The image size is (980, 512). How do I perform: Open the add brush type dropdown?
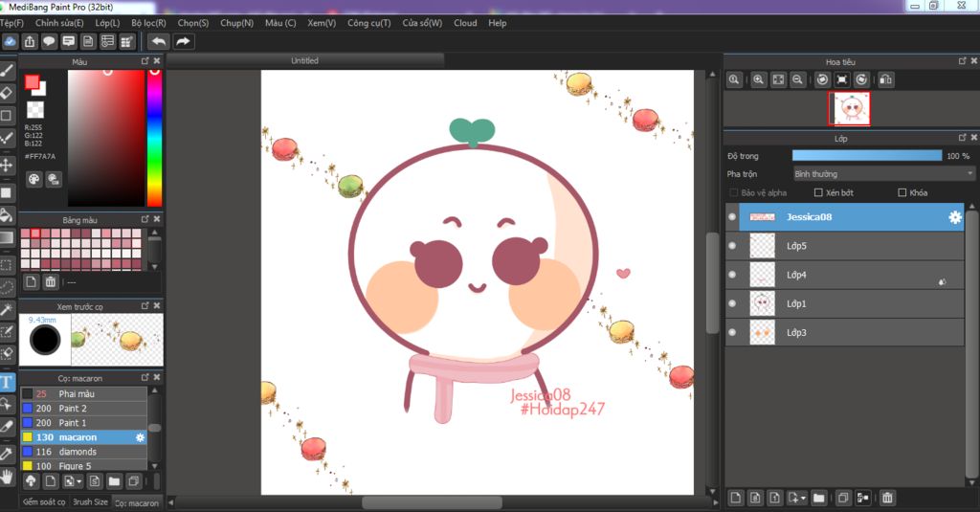click(73, 480)
